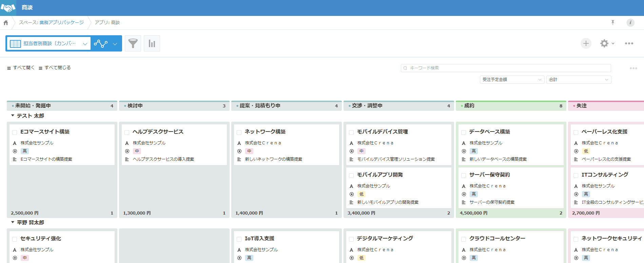Click the table view icon in view selector
Viewport: 644px width, 263px height.
pyautogui.click(x=16, y=44)
